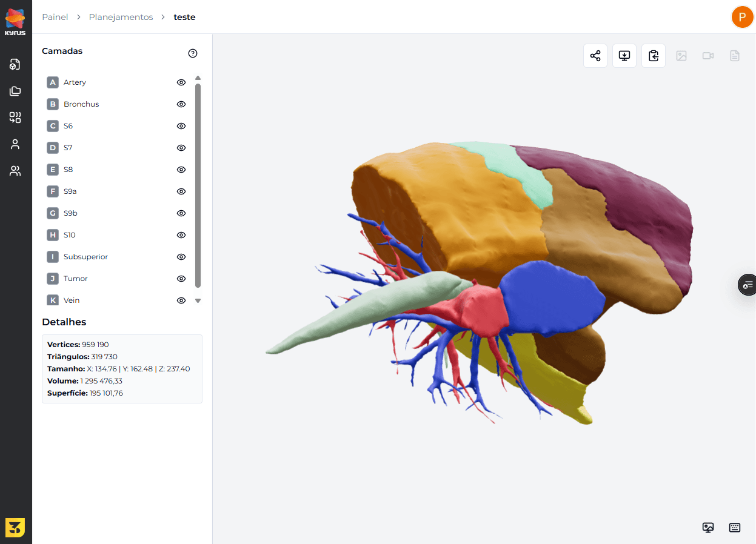Expand the right side panel handle
The image size is (756, 544).
[x=748, y=284]
